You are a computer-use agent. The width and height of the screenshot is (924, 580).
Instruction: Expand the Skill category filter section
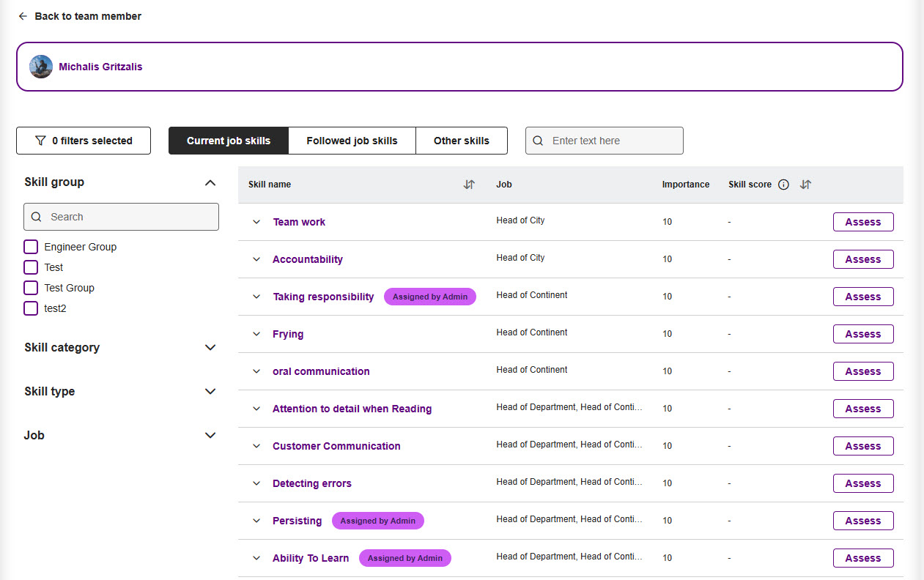(x=210, y=348)
